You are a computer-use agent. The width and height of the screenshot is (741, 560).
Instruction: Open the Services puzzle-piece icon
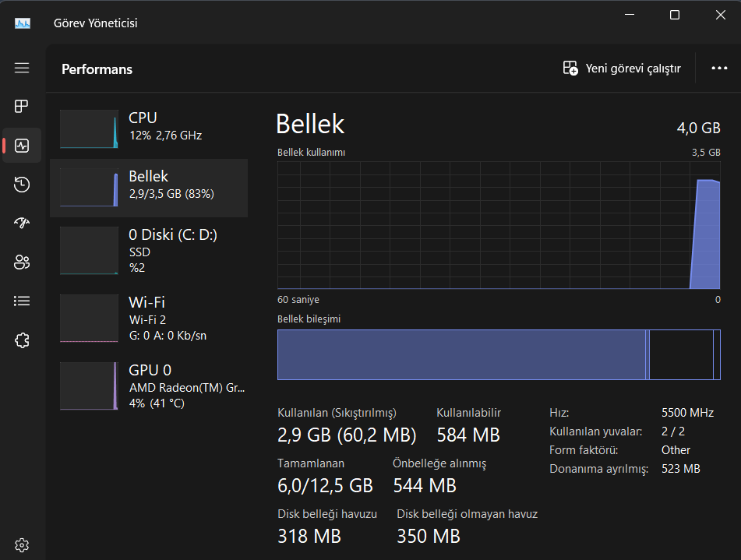22,340
